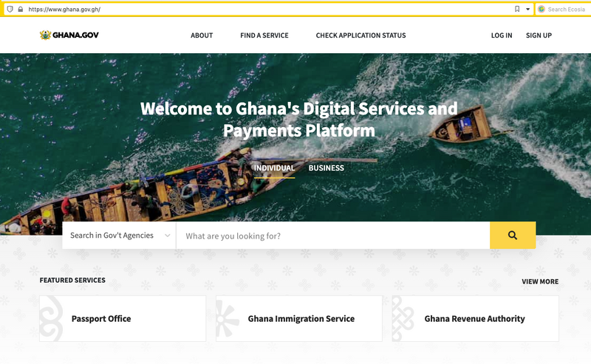Go to CHECK APPLICATION STATUS

pyautogui.click(x=361, y=35)
